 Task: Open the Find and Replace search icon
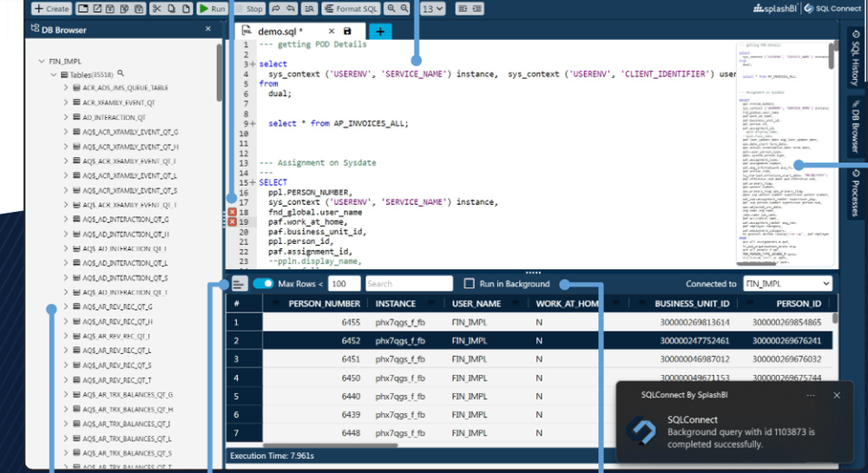click(x=310, y=9)
